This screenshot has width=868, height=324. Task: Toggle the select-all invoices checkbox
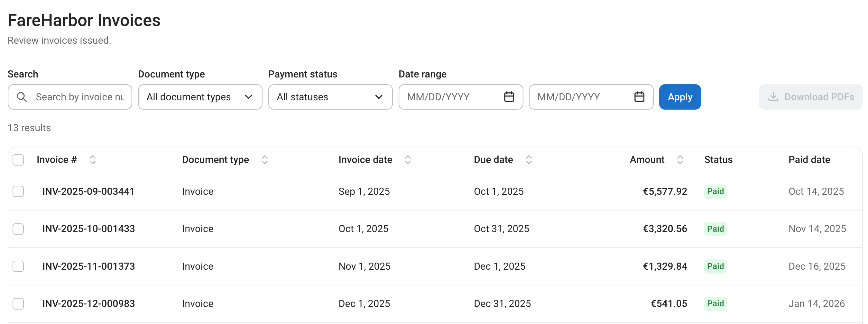(x=18, y=160)
